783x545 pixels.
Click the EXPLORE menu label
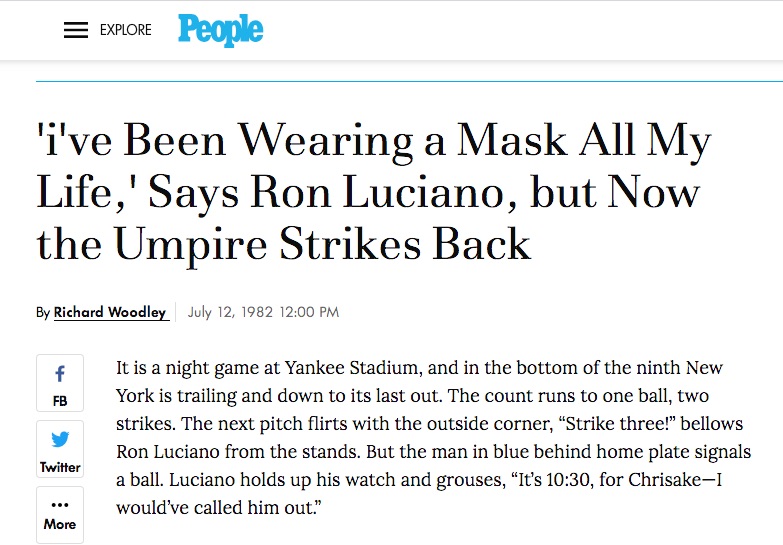point(126,30)
